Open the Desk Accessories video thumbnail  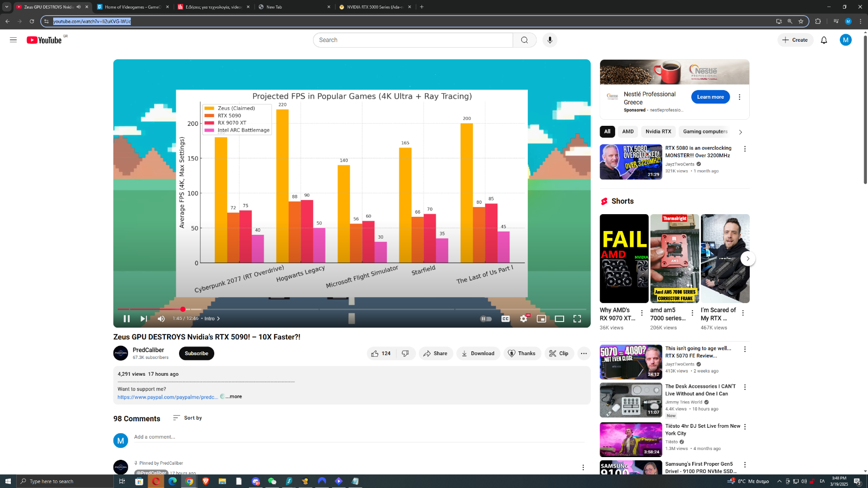pyautogui.click(x=631, y=400)
